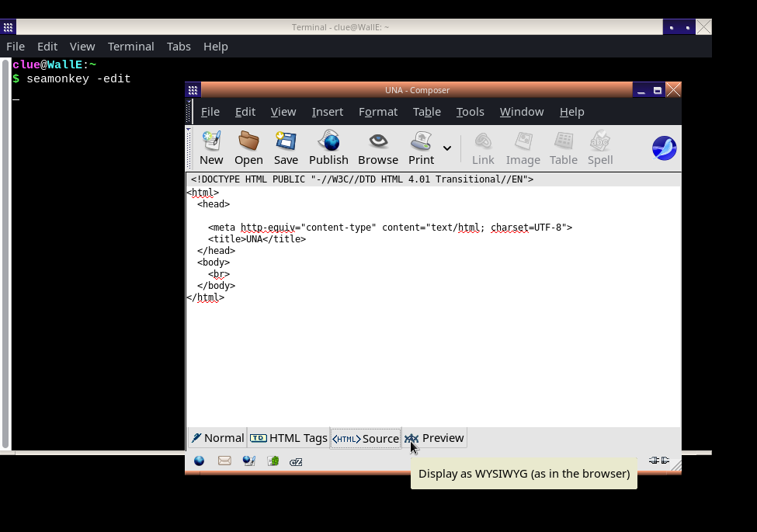Screen dimensions: 757x532
Task: Click the opening <head> tag line
Action: [x=214, y=204]
